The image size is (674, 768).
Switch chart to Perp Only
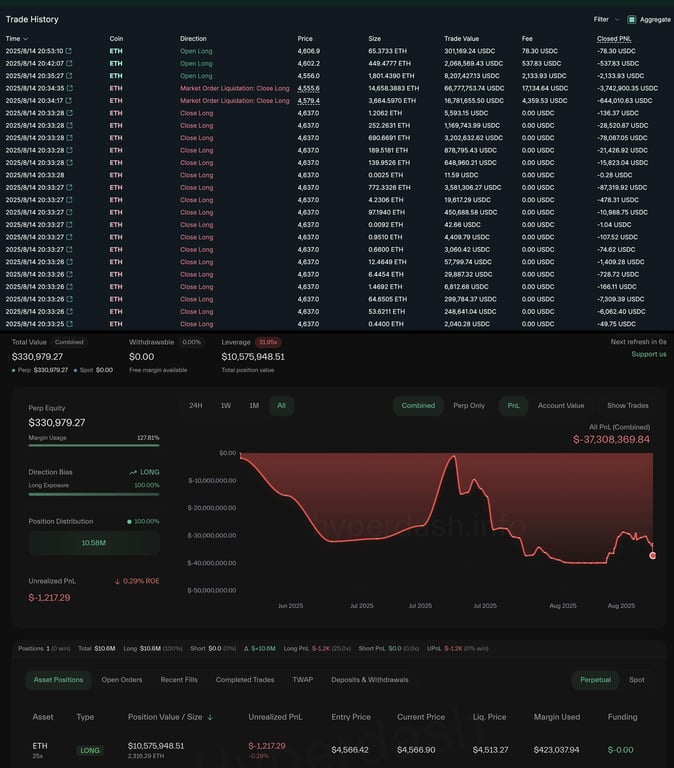coord(469,406)
